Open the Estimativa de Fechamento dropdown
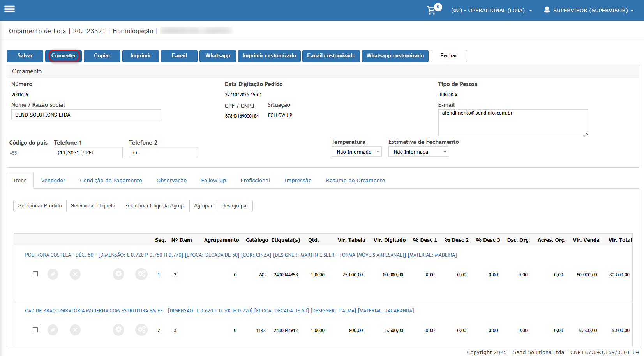 (418, 152)
